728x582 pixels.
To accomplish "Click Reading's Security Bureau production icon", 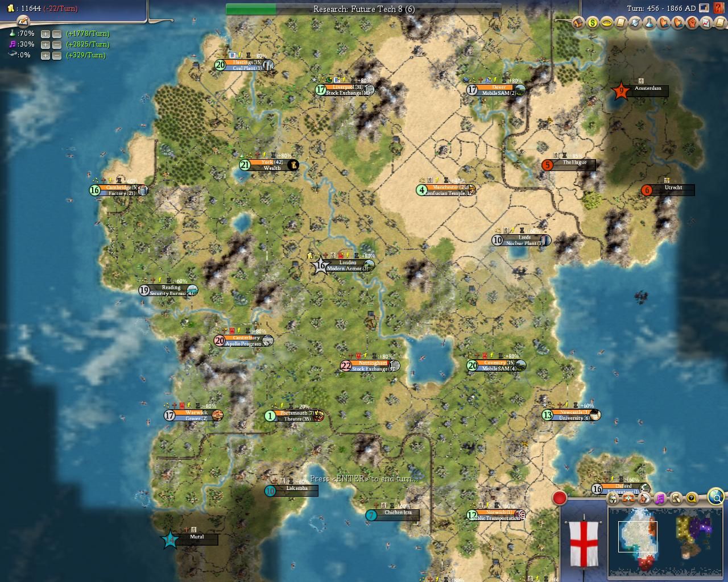I will coord(192,290).
